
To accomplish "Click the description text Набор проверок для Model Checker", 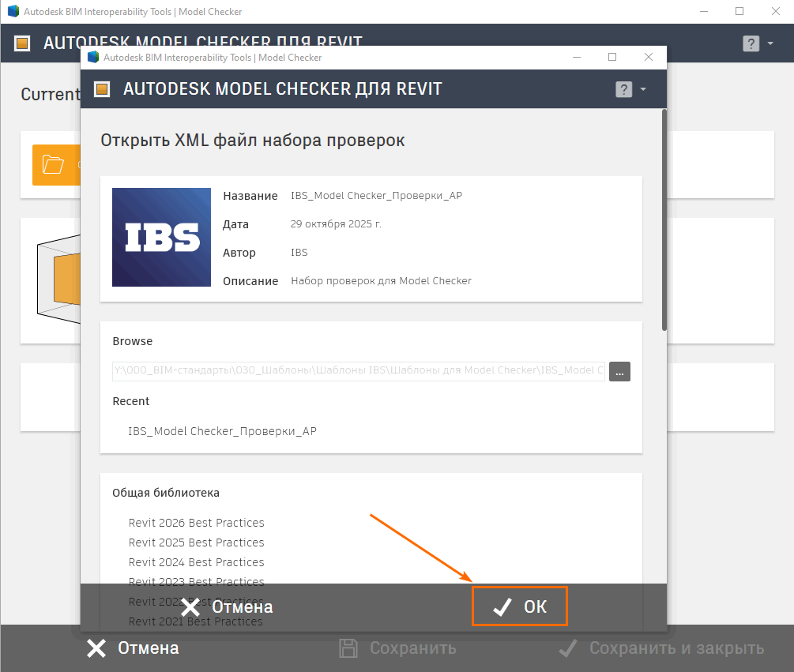I will click(381, 281).
